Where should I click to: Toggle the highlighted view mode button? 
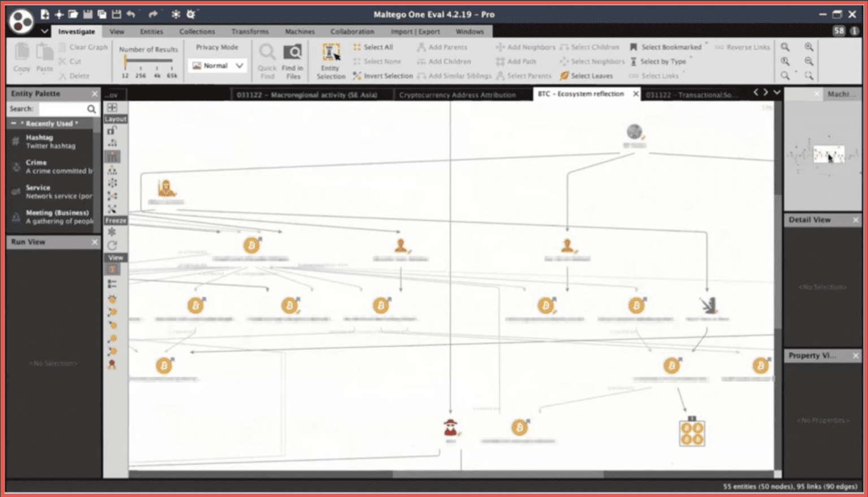(112, 270)
